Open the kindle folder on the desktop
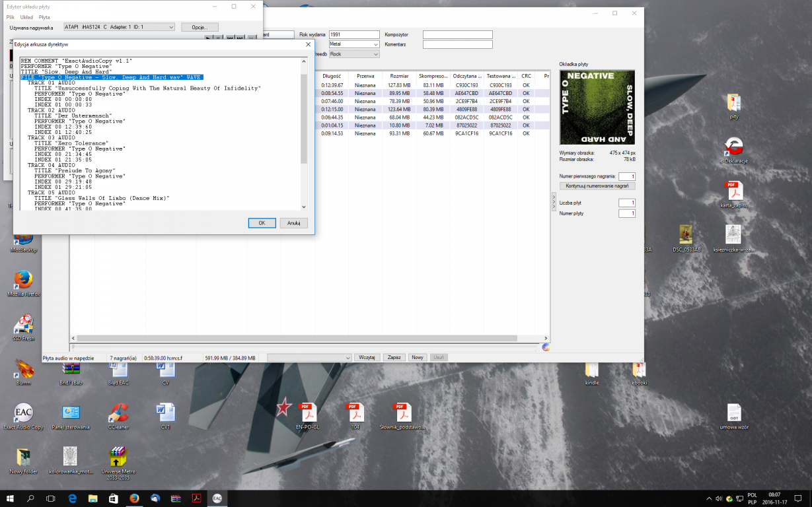The height and width of the screenshot is (507, 812). [592, 373]
